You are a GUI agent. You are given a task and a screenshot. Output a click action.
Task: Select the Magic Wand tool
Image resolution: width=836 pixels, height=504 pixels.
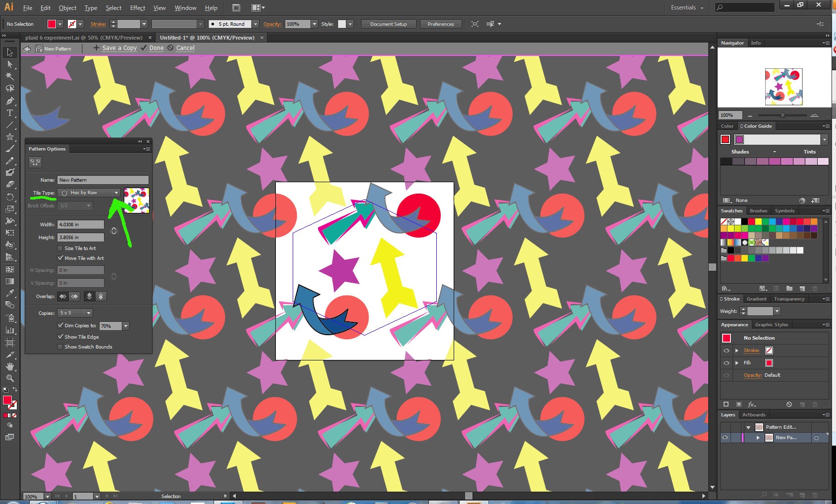[x=9, y=76]
